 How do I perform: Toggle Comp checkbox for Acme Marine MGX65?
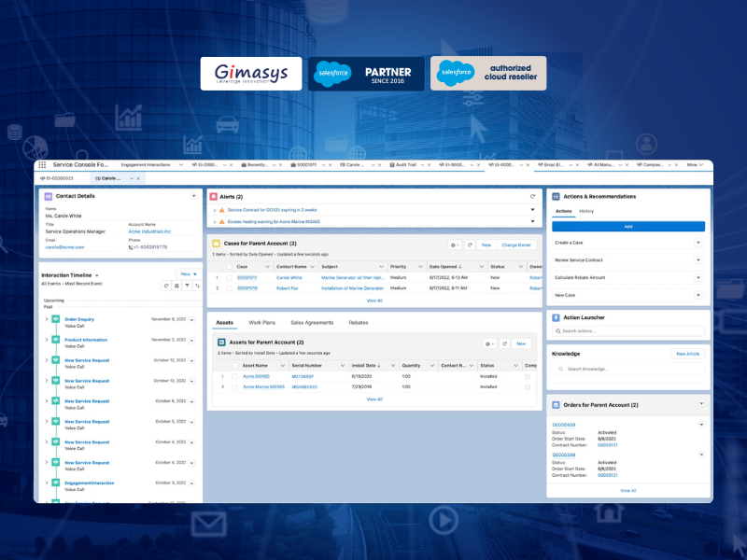pyautogui.click(x=528, y=387)
